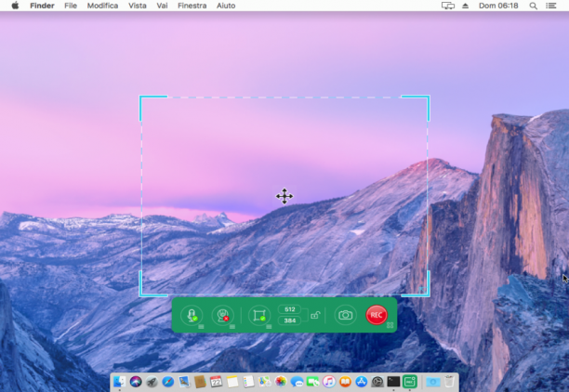Open Launchpad from the Dock
Screen dimensions: 569x392
coord(152,382)
